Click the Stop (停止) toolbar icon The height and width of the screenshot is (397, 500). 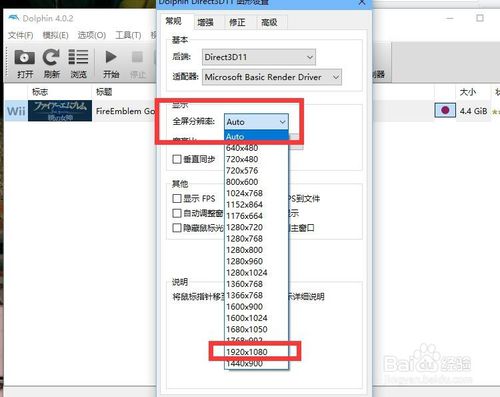point(137,57)
